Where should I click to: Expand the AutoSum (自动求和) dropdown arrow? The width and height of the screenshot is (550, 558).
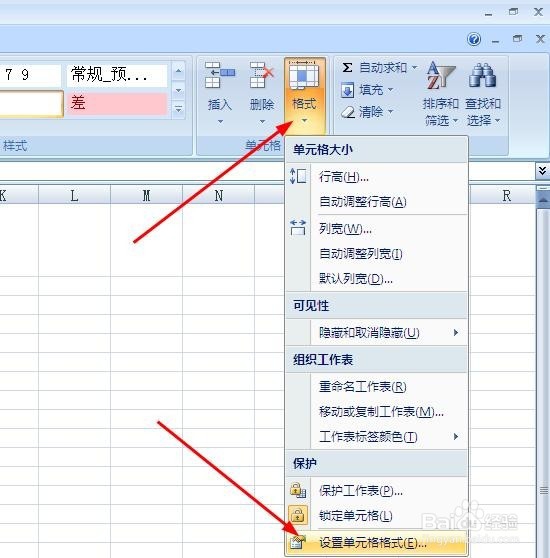tap(414, 67)
